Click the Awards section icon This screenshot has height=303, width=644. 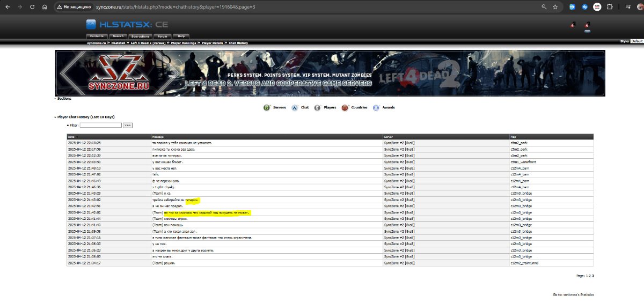pos(376,108)
